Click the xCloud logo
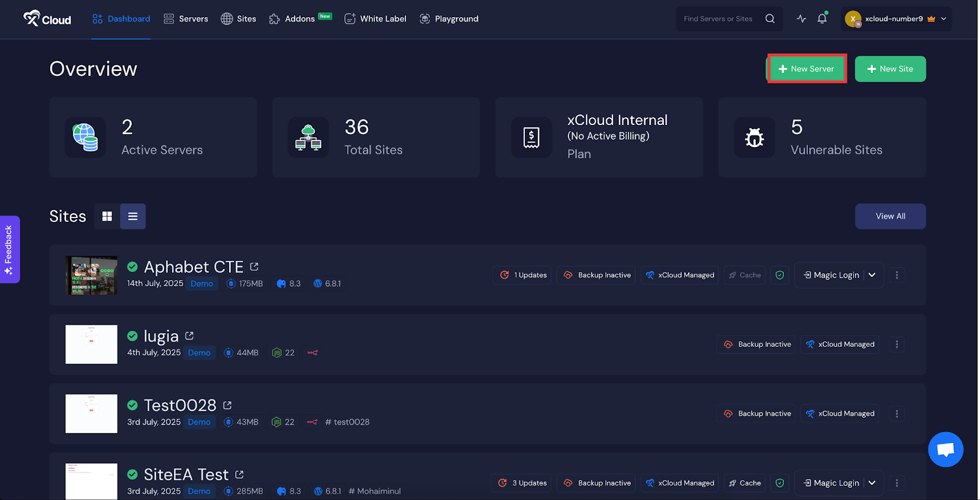This screenshot has width=980, height=500. 47,18
